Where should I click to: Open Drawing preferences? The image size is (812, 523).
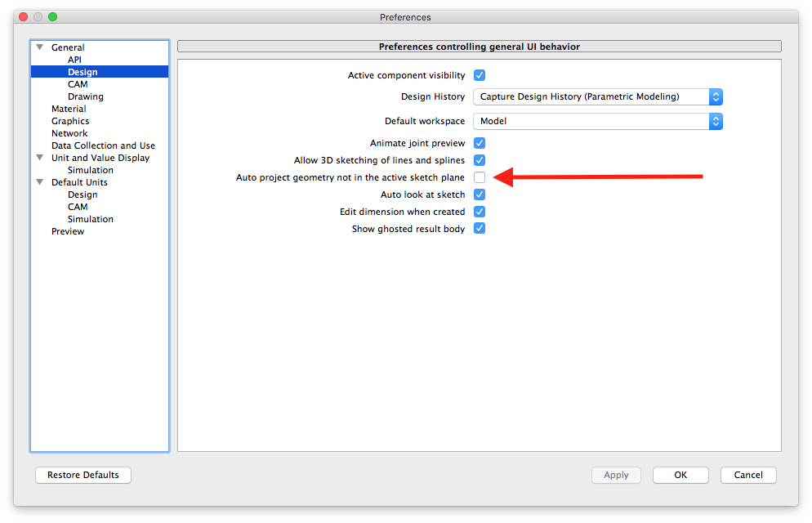(86, 96)
